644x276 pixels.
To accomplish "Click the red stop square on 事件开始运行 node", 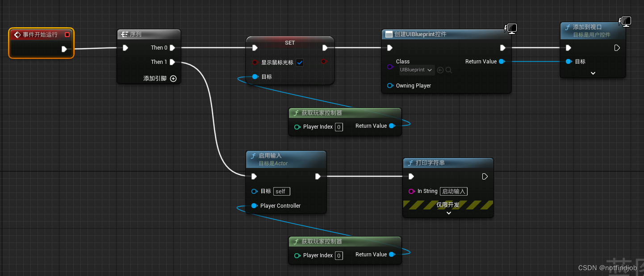I will coord(67,34).
